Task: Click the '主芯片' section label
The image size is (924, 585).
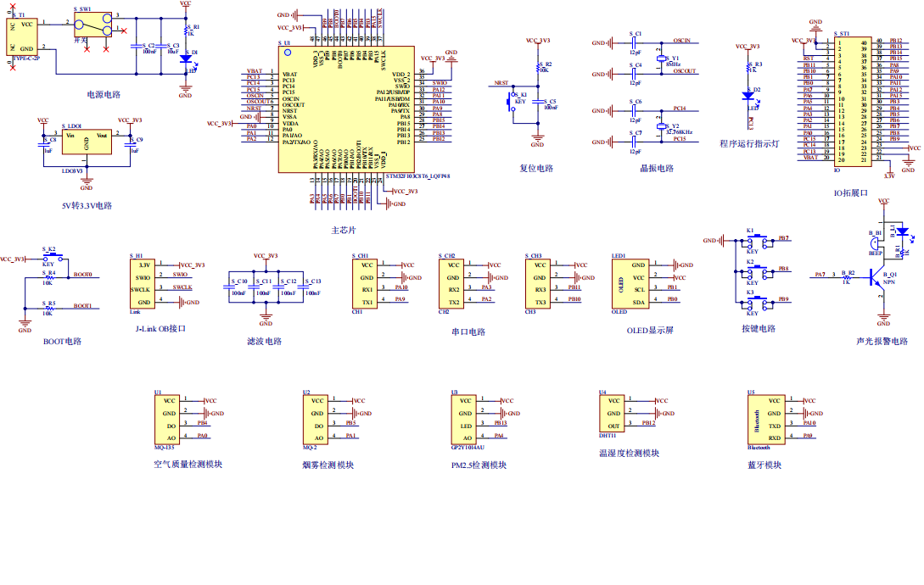Action: tap(344, 231)
